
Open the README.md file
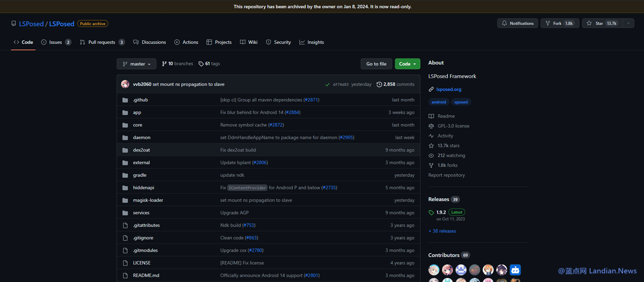(x=146, y=275)
